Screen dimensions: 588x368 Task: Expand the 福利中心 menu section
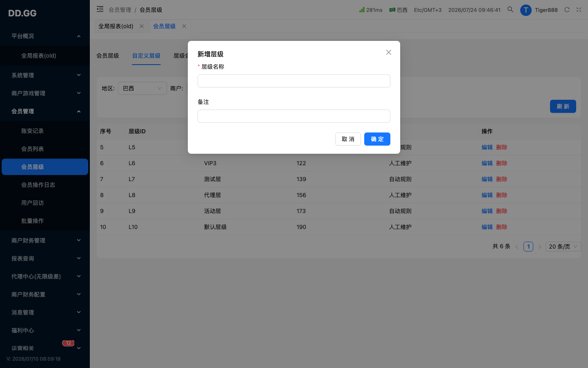(x=45, y=330)
